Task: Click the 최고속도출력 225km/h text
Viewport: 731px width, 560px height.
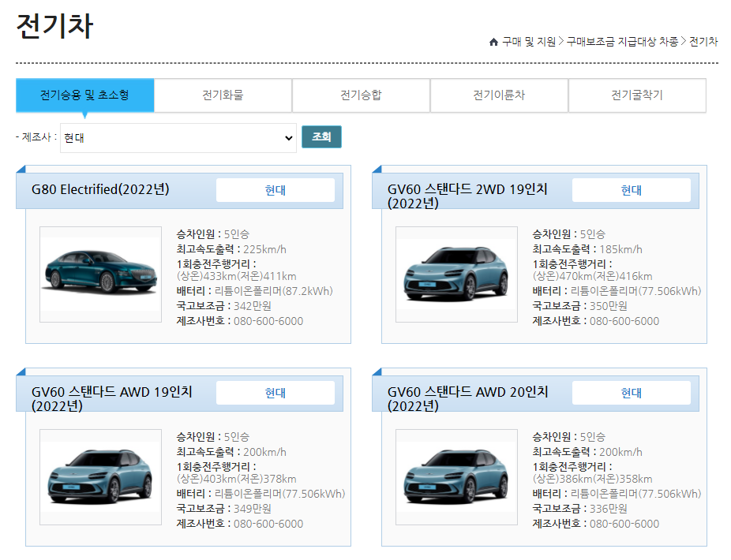Action: coord(231,249)
